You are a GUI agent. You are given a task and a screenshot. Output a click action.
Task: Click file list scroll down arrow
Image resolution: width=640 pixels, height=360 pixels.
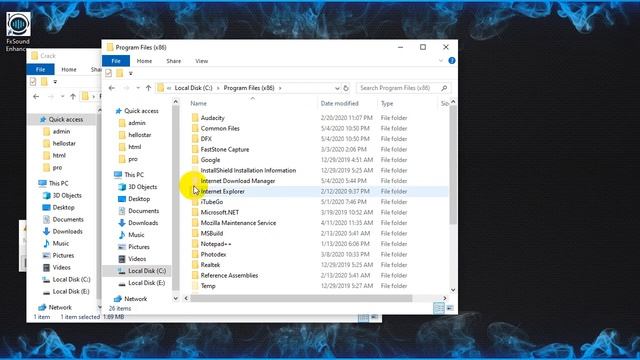453,290
